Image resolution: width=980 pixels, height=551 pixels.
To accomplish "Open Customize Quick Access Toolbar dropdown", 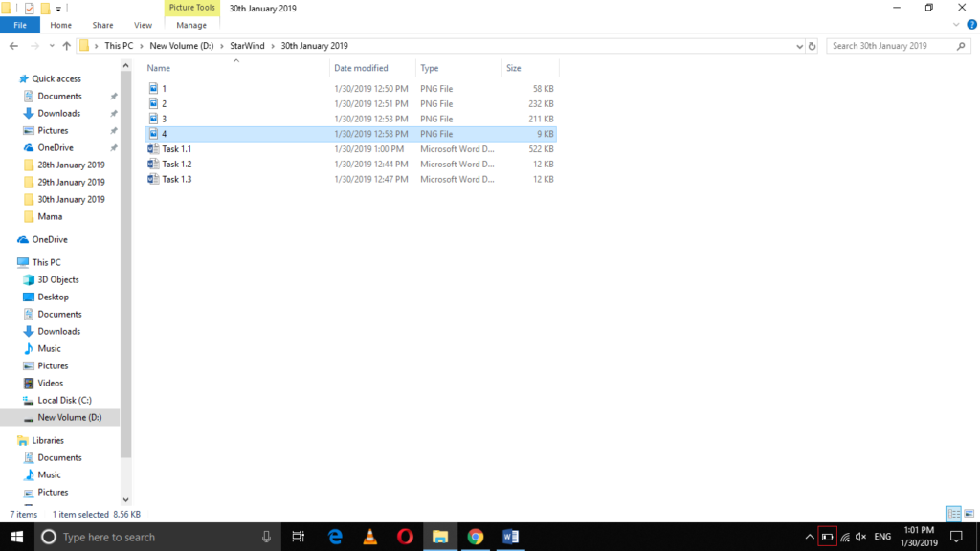I will coord(58,9).
